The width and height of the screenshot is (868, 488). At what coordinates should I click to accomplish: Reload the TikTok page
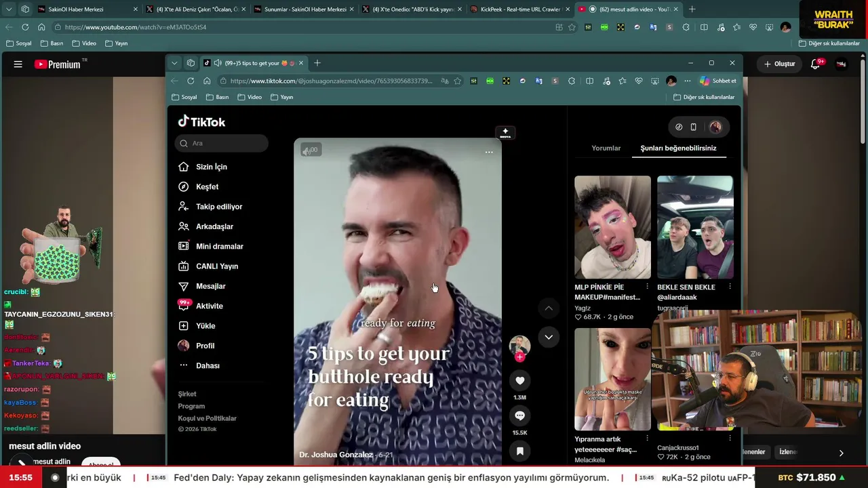191,81
